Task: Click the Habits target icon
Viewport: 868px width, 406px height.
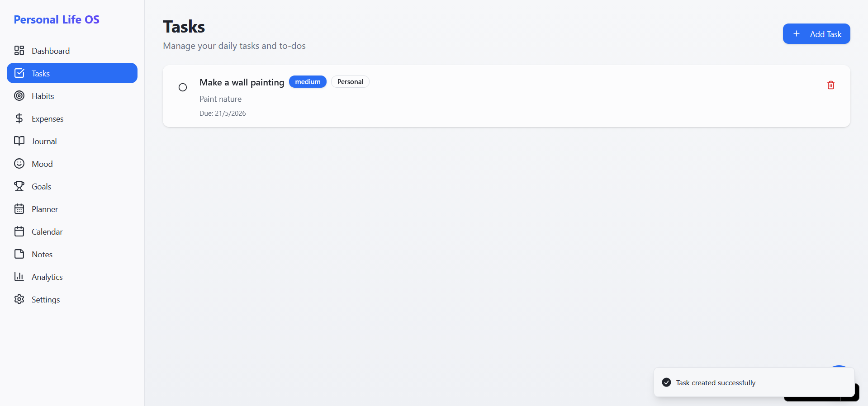Action: click(19, 95)
